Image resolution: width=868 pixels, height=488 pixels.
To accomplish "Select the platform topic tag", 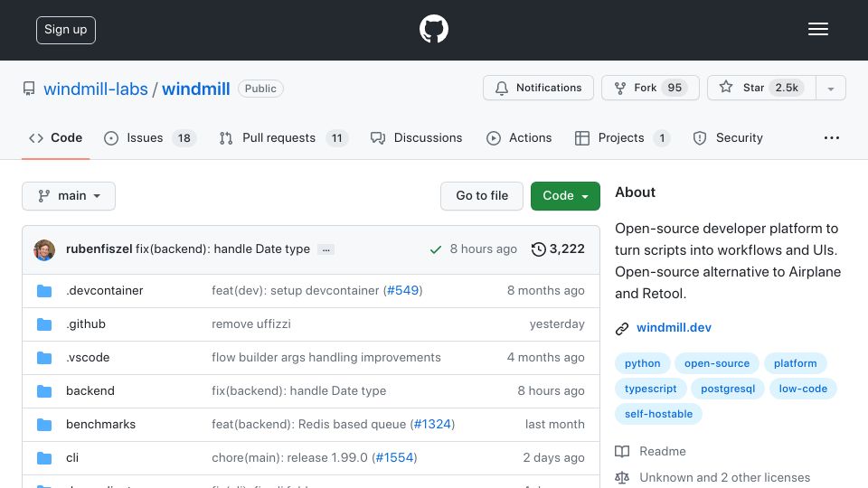I will pos(795,363).
